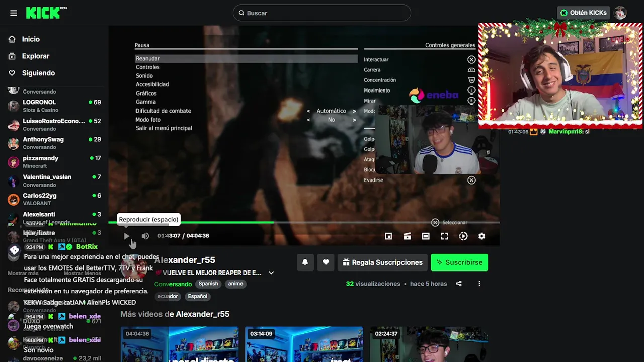This screenshot has width=644, height=362.
Task: Open Siguiendo in the sidebar
Action: [x=38, y=73]
